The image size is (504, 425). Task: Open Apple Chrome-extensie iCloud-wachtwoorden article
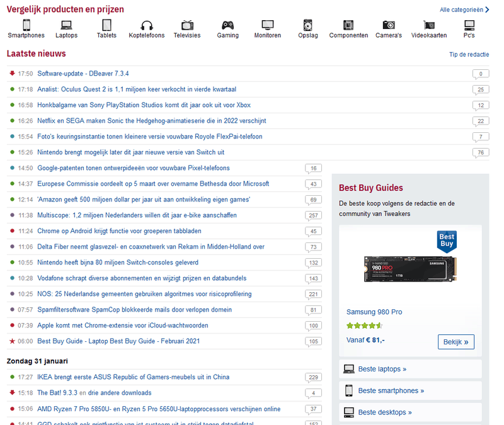123,326
